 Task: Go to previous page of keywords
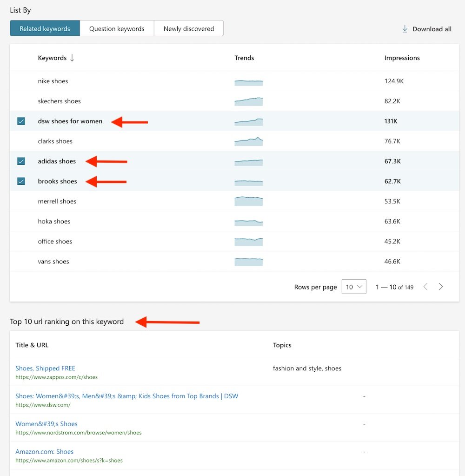pyautogui.click(x=425, y=287)
